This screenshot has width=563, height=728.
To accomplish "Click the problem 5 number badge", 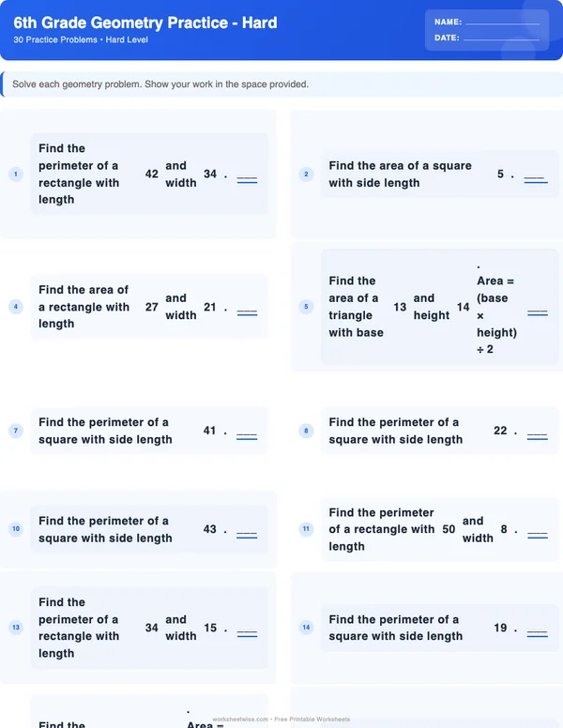I will pyautogui.click(x=306, y=307).
